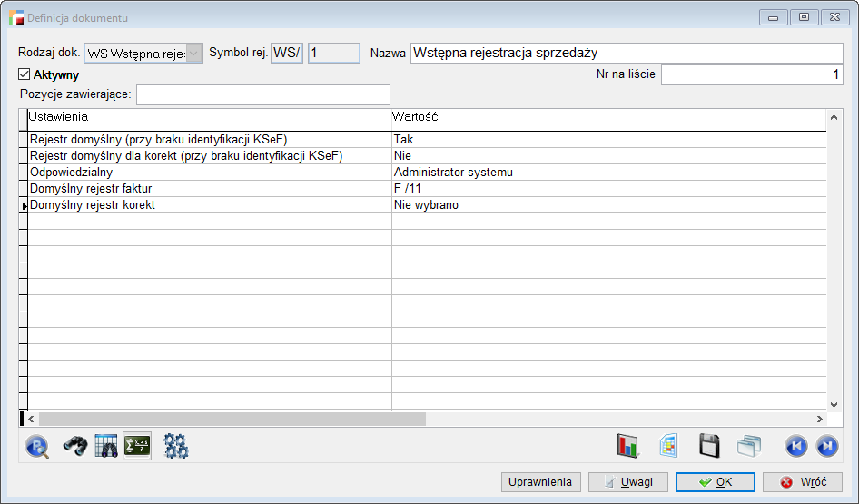The image size is (859, 504).
Task: Go to next record with right arrow
Action: (x=827, y=446)
